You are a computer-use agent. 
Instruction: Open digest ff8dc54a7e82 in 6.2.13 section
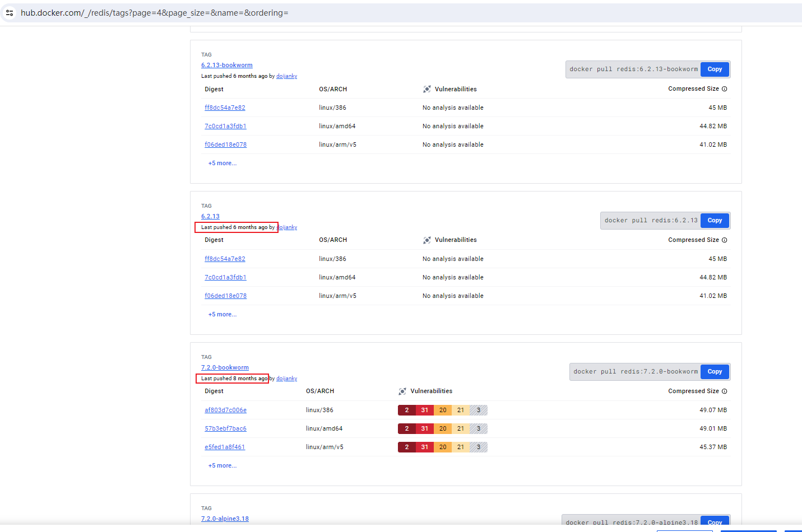click(x=225, y=259)
